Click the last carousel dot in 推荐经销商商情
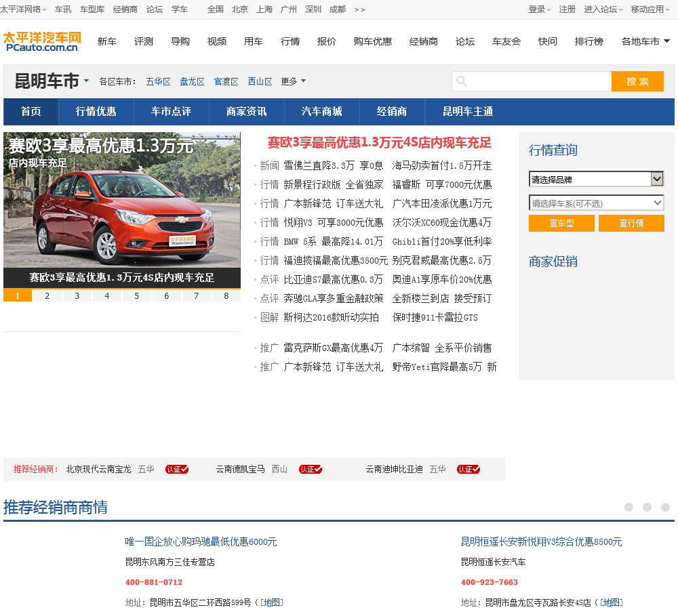 pyautogui.click(x=665, y=508)
